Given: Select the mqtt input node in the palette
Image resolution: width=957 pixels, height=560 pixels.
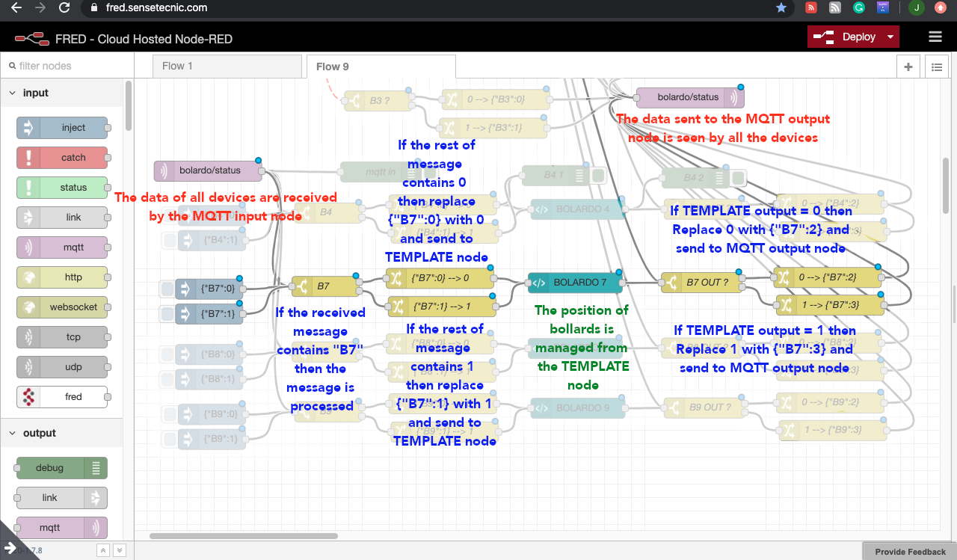Looking at the screenshot, I should click(x=62, y=247).
